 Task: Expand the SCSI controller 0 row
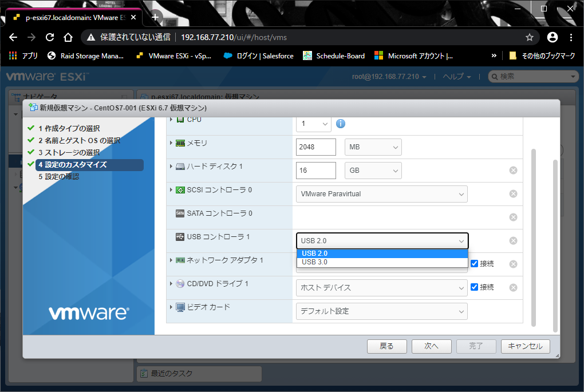click(x=171, y=190)
